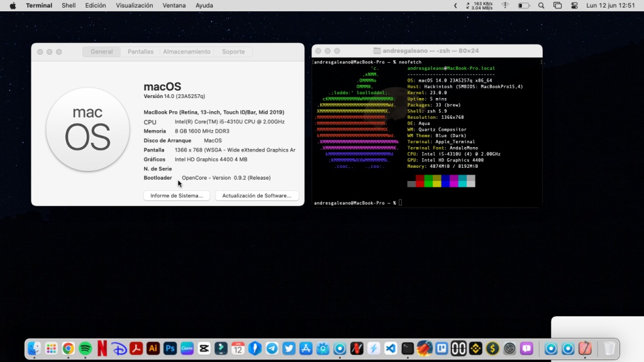Click the Wi-Fi status icon
The width and height of the screenshot is (644, 362).
pyautogui.click(x=505, y=6)
